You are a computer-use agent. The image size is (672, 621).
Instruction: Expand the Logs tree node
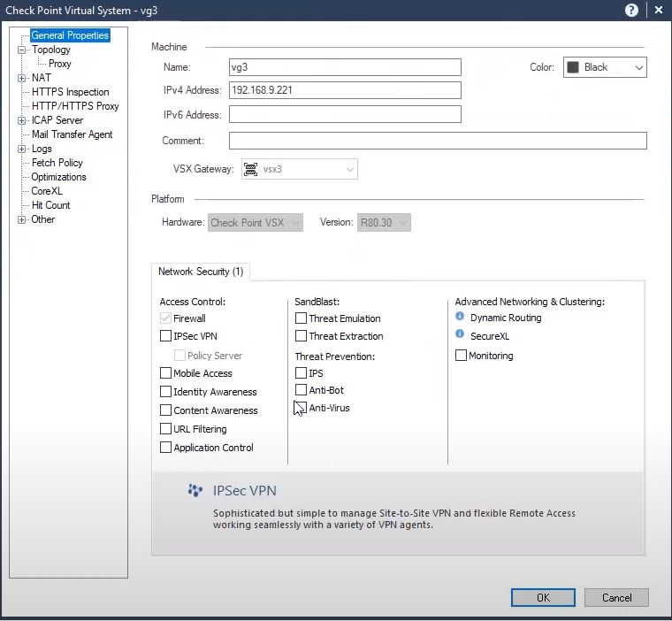click(x=21, y=149)
